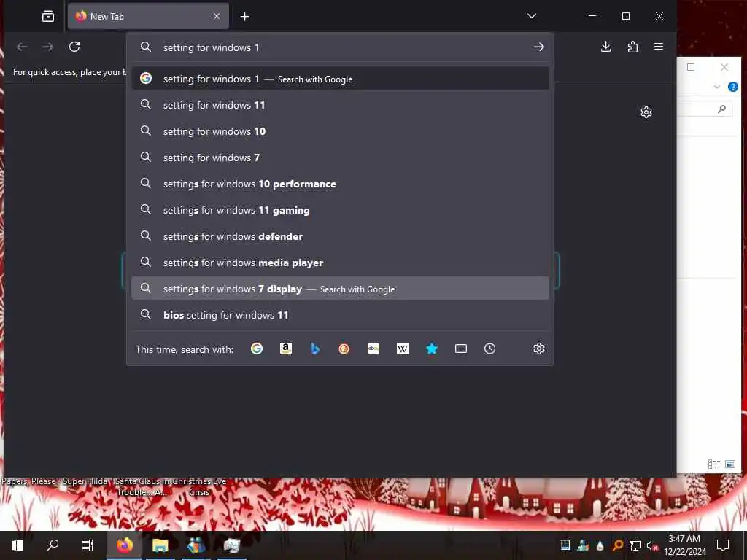Viewport: 747px width, 560px height.
Task: Pick 'settings for windows 10 performance' suggestion
Action: click(x=340, y=183)
